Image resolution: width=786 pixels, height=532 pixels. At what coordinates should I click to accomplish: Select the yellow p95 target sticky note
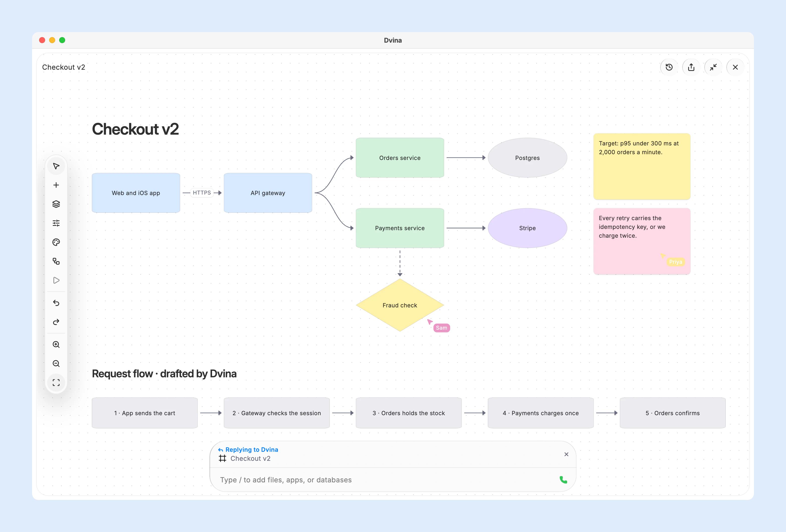tap(642, 166)
